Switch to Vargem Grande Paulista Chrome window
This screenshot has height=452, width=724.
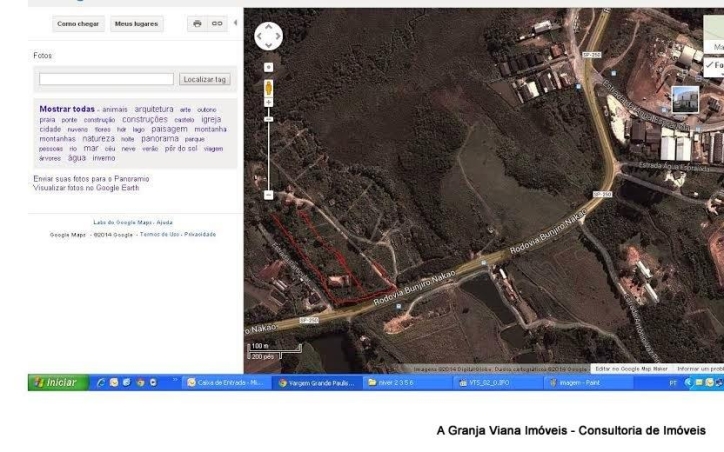317,383
